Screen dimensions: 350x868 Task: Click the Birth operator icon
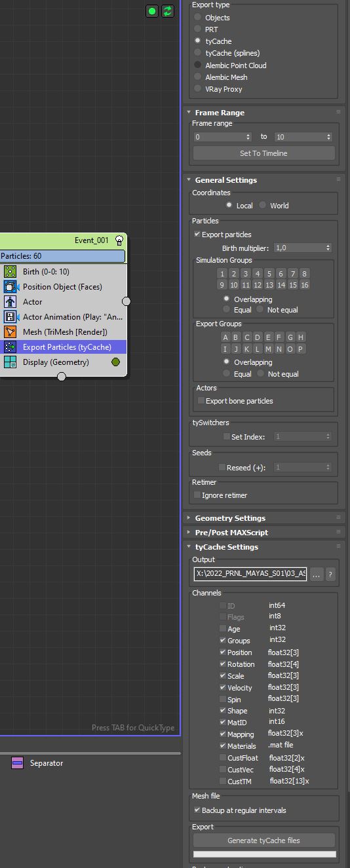pos(10,272)
